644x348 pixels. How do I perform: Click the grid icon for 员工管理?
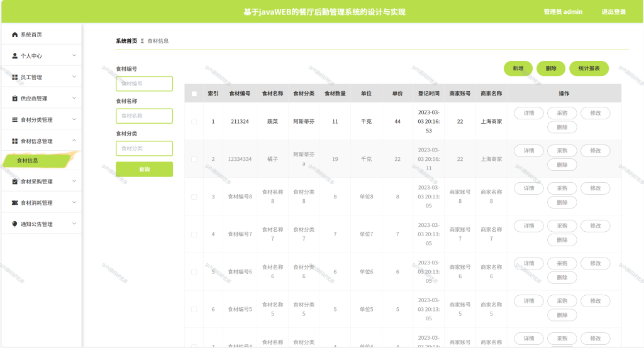(15, 77)
